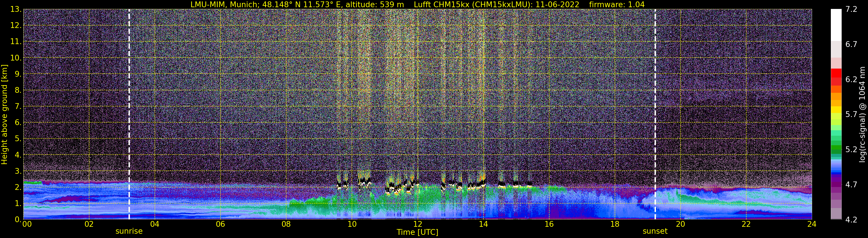Click the red band on the colorbar
This screenshot has width=868, height=238.
[x=836, y=73]
